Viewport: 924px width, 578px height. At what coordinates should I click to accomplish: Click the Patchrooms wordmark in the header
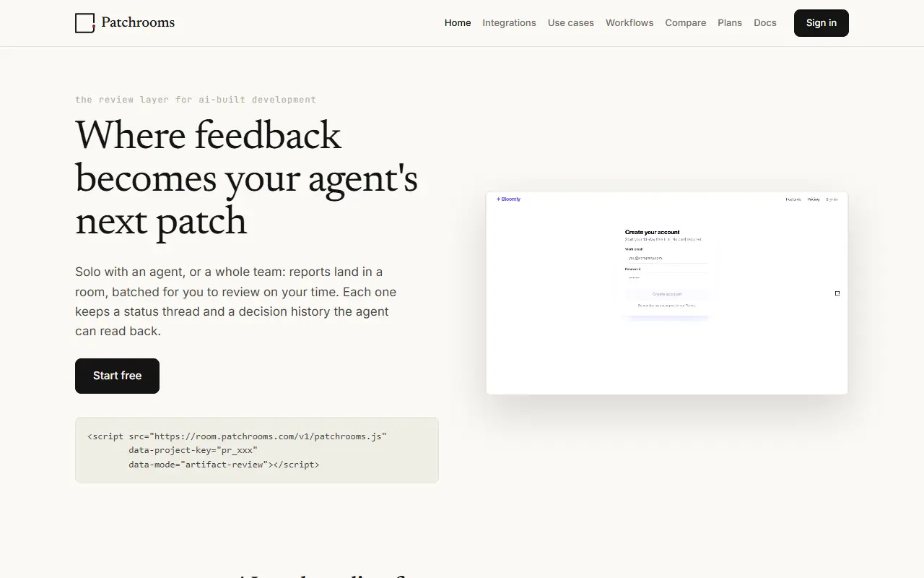tap(138, 22)
